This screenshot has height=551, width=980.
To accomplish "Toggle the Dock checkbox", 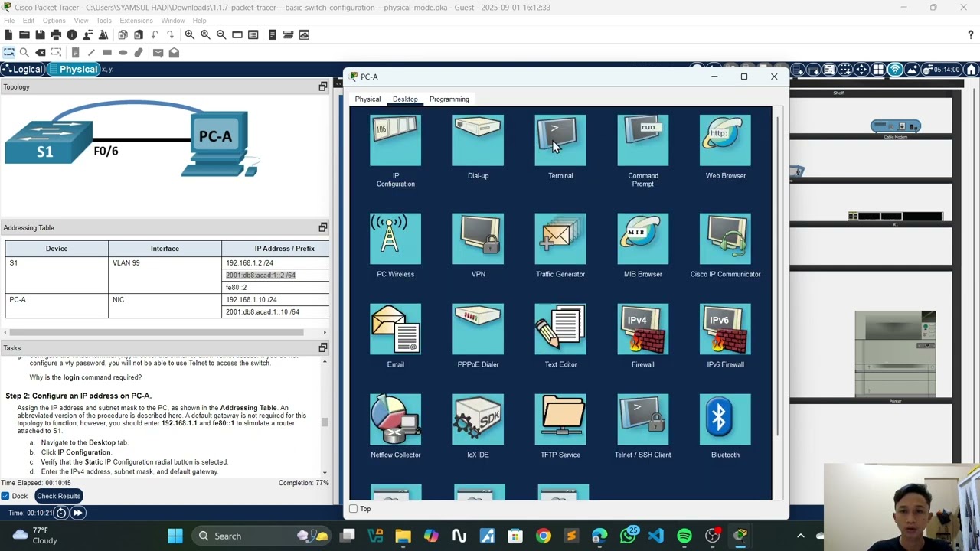I will pyautogui.click(x=5, y=496).
